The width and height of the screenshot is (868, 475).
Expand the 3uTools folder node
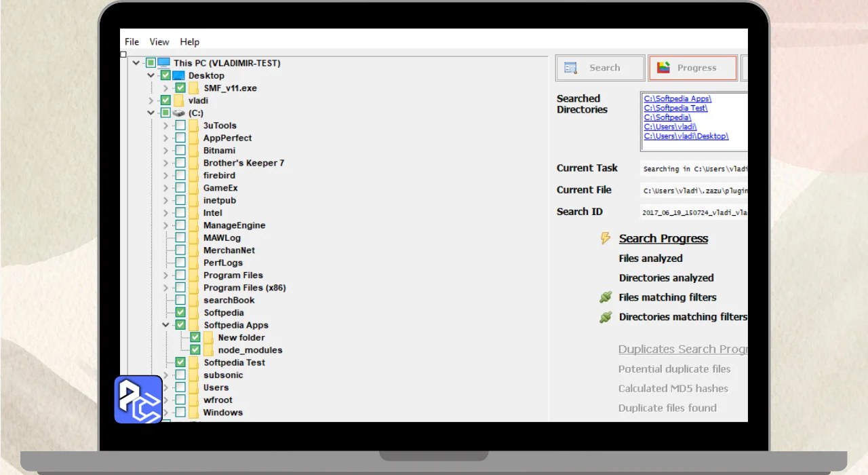(x=166, y=126)
